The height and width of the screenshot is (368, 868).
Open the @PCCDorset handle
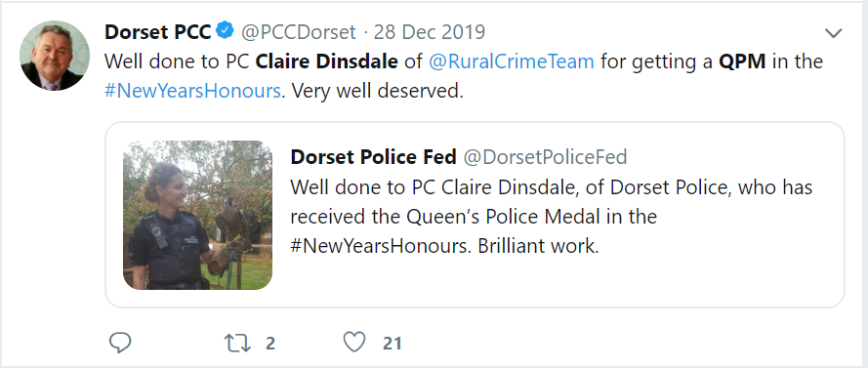pyautogui.click(x=298, y=32)
